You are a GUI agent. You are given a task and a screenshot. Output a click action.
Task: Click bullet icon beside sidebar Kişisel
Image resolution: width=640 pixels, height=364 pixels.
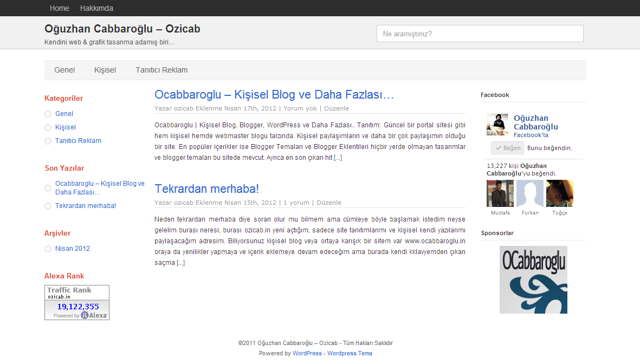point(48,127)
